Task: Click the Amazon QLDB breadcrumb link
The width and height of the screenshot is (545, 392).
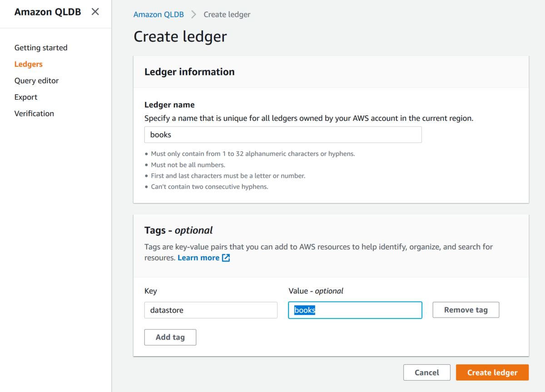Action: (x=159, y=14)
